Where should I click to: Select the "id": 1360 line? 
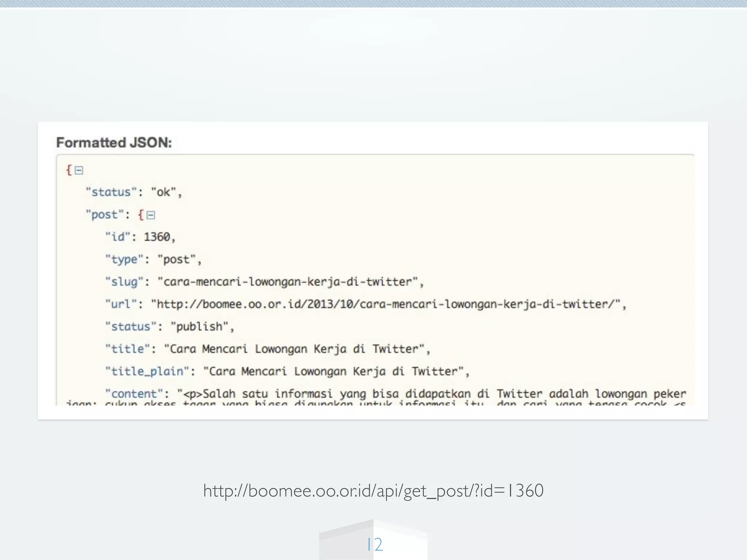tap(140, 237)
